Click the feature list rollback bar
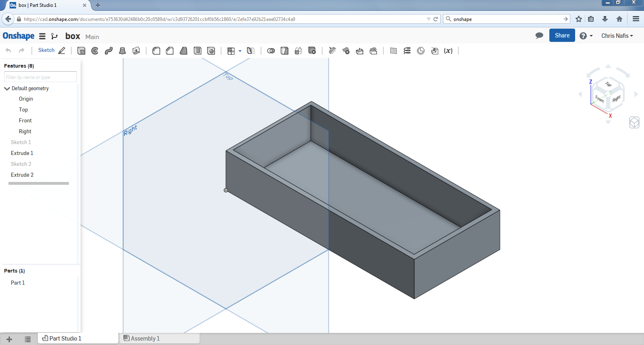The image size is (644, 345). (x=39, y=183)
